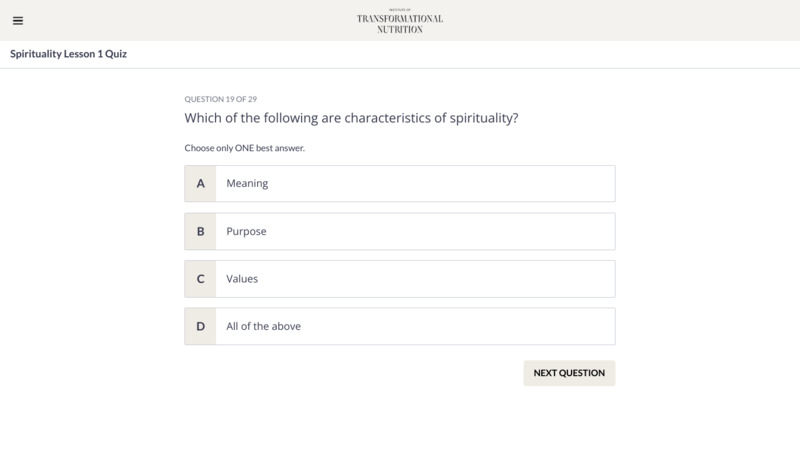Click the letter D answer tile

click(201, 327)
